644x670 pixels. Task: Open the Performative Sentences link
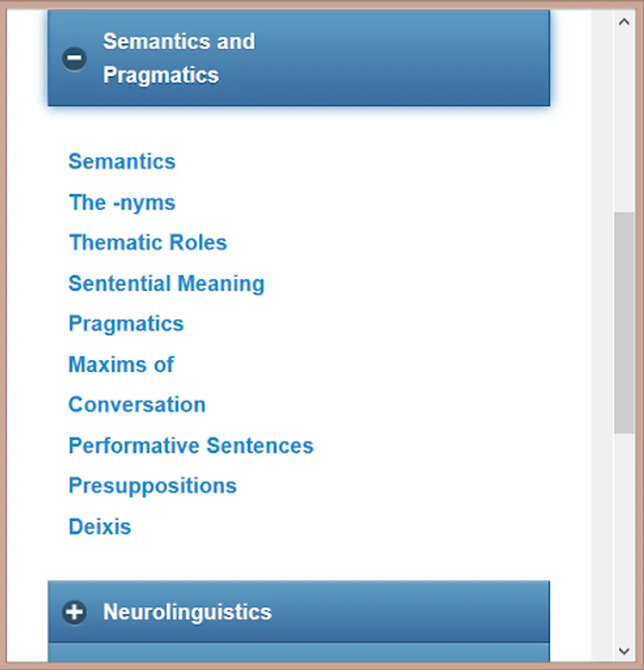191,446
